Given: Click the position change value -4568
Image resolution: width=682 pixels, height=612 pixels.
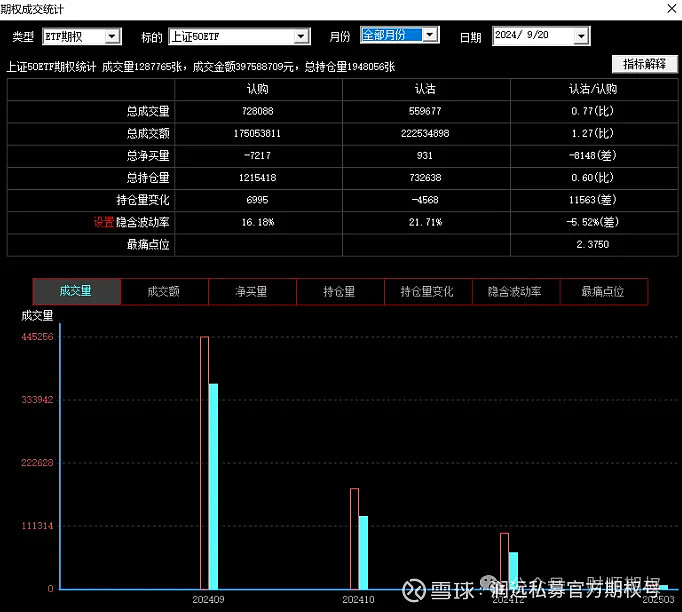Looking at the screenshot, I should coord(425,200).
